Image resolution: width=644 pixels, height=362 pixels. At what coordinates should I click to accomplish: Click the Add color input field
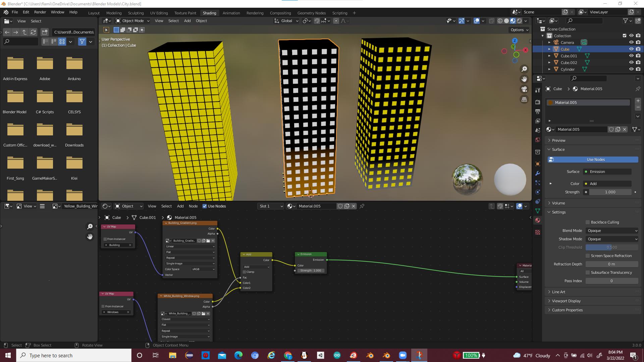(x=607, y=184)
